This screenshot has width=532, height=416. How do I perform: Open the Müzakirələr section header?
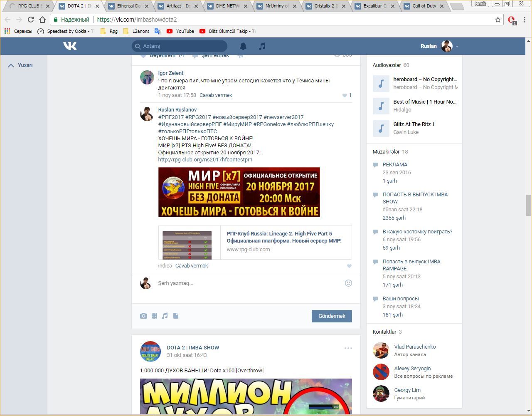(x=390, y=152)
